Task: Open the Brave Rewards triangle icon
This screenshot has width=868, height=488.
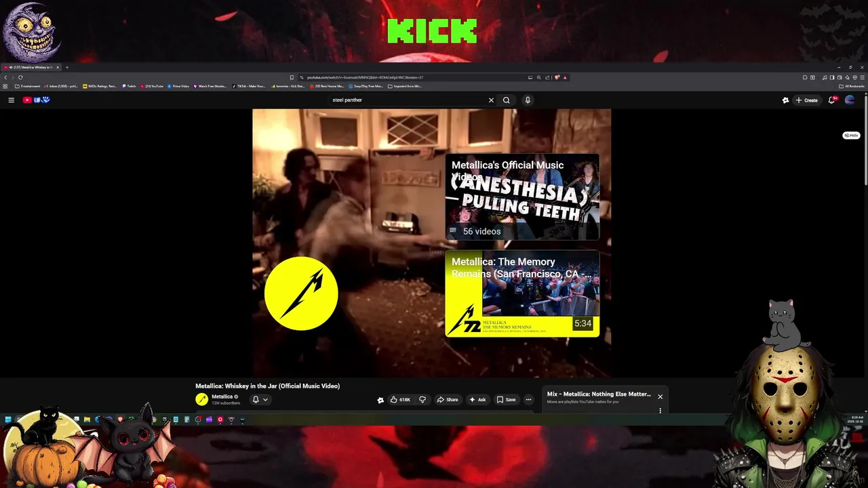Action: [x=565, y=77]
